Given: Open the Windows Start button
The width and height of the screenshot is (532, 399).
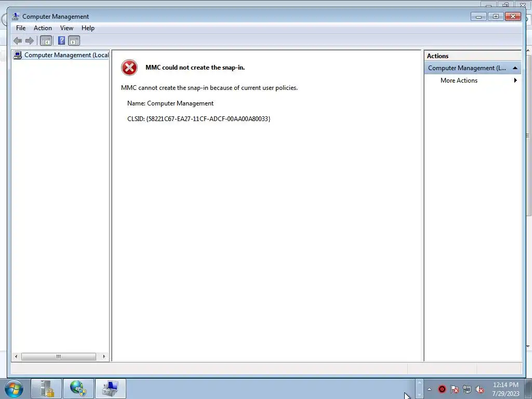Looking at the screenshot, I should [14, 389].
